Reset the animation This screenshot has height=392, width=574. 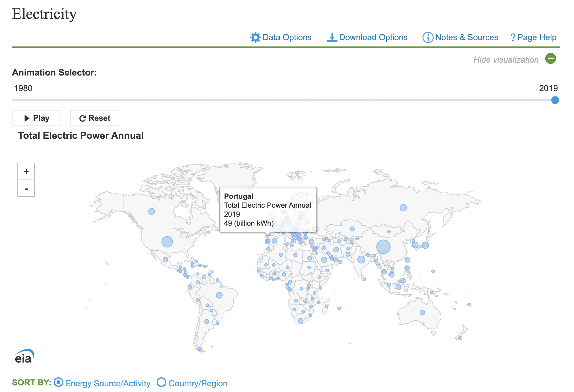(95, 118)
